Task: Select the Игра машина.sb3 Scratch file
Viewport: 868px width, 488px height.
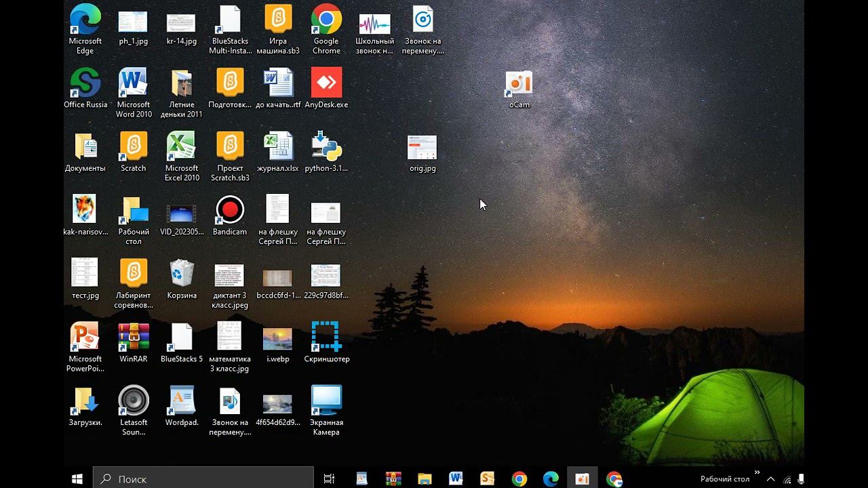Action: 278,30
